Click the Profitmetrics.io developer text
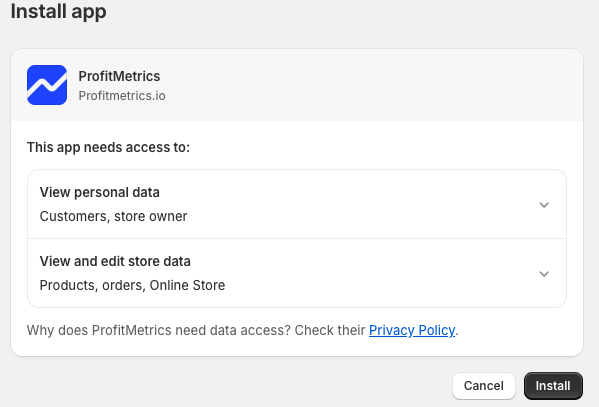Image resolution: width=599 pixels, height=407 pixels. pyautogui.click(x=122, y=96)
